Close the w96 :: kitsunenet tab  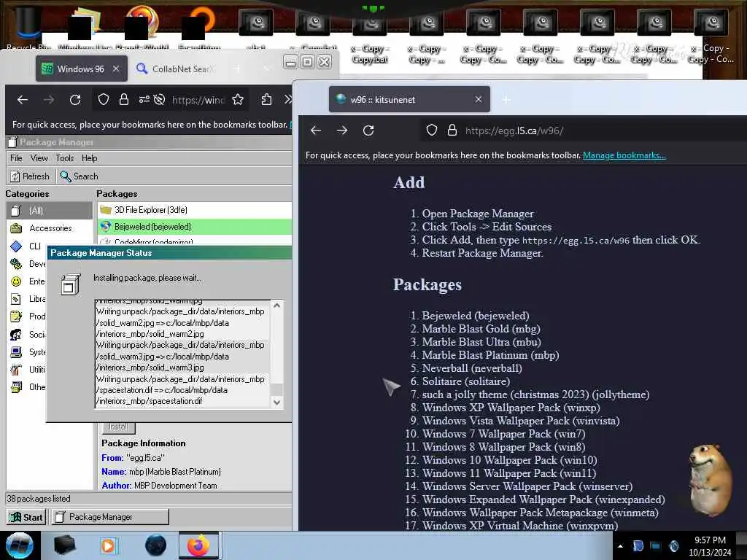point(479,99)
